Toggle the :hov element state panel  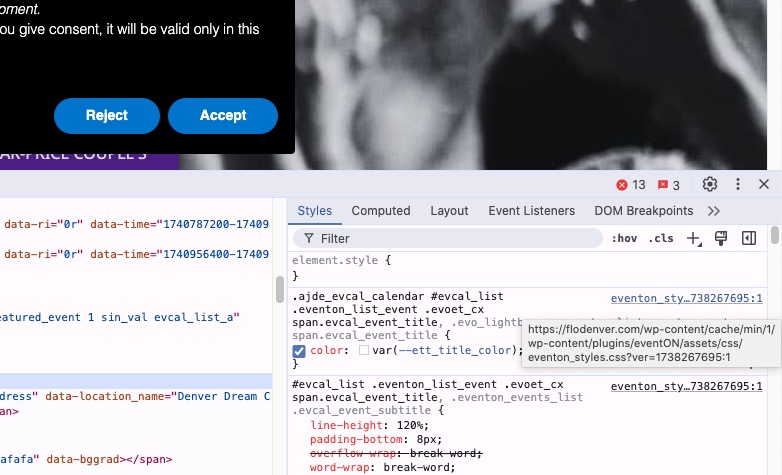[x=624, y=238]
